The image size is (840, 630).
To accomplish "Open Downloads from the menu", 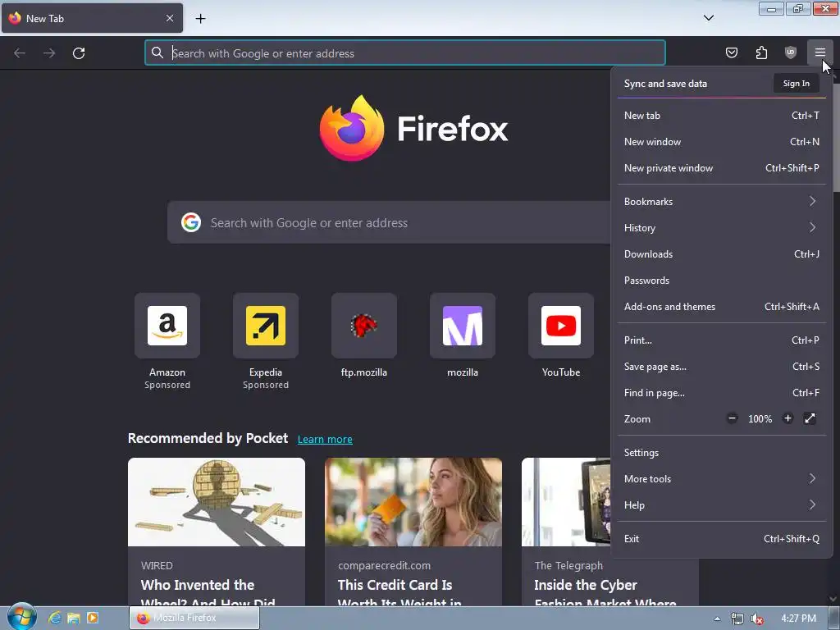I will click(722, 254).
